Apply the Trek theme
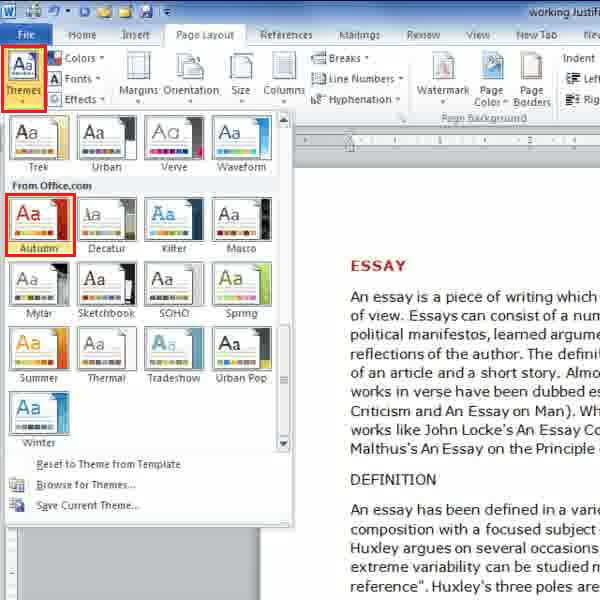This screenshot has height=600, width=600. [x=39, y=144]
